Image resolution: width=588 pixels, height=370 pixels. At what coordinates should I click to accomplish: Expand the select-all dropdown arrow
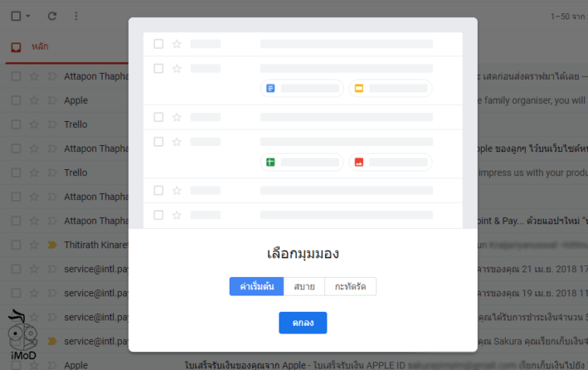pyautogui.click(x=29, y=16)
